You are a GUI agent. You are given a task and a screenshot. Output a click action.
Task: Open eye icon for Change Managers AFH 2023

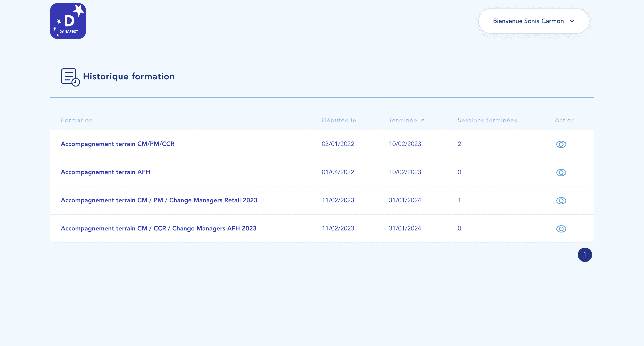point(561,229)
